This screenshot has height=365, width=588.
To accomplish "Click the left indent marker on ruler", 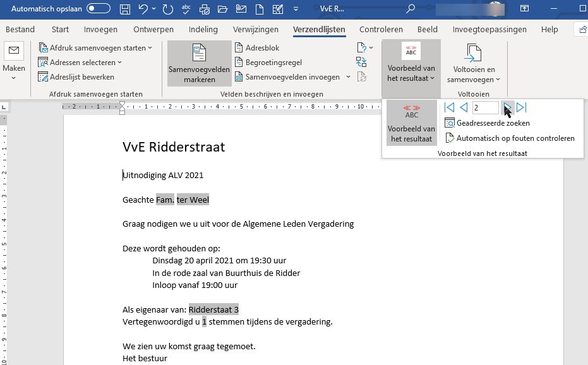I will [123, 111].
